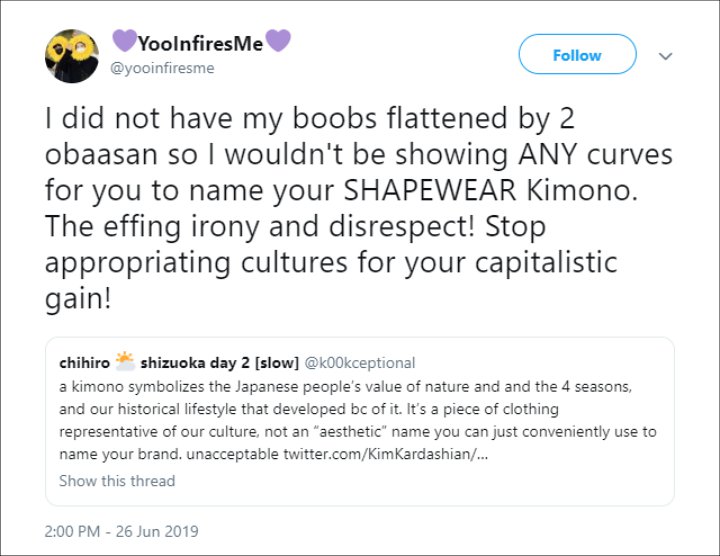Open the @yooinfiresme handle link
This screenshot has width=720, height=556.
coord(162,68)
